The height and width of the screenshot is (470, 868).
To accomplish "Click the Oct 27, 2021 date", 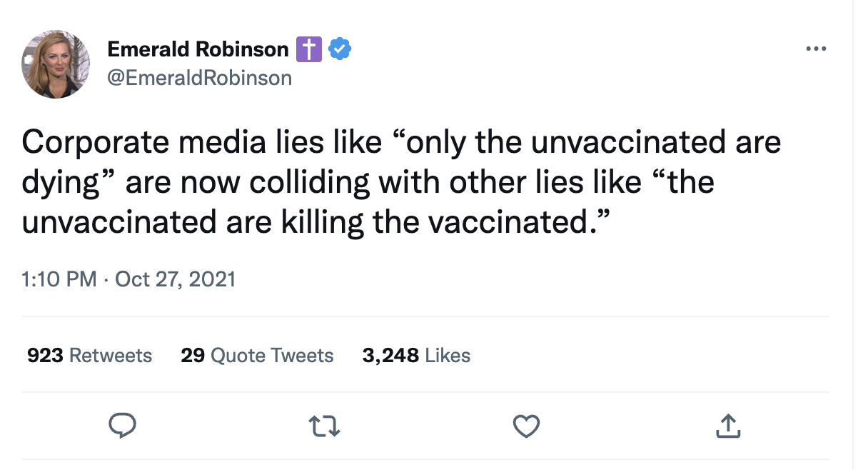I will [175, 279].
